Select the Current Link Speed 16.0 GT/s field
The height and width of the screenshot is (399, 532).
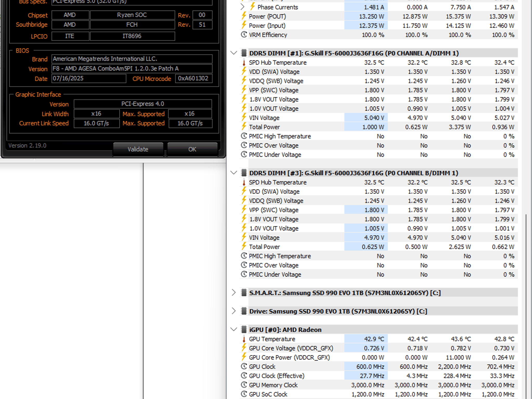point(97,123)
